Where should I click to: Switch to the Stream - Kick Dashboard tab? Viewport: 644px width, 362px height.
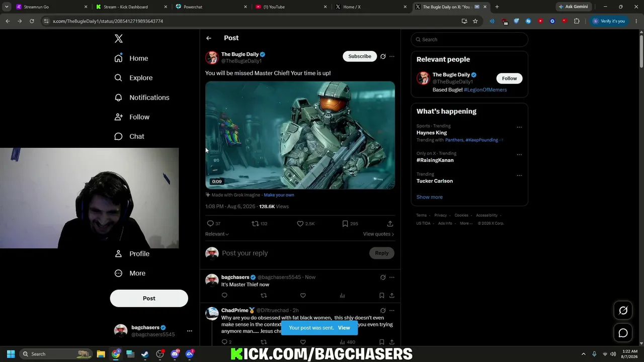[x=131, y=7]
